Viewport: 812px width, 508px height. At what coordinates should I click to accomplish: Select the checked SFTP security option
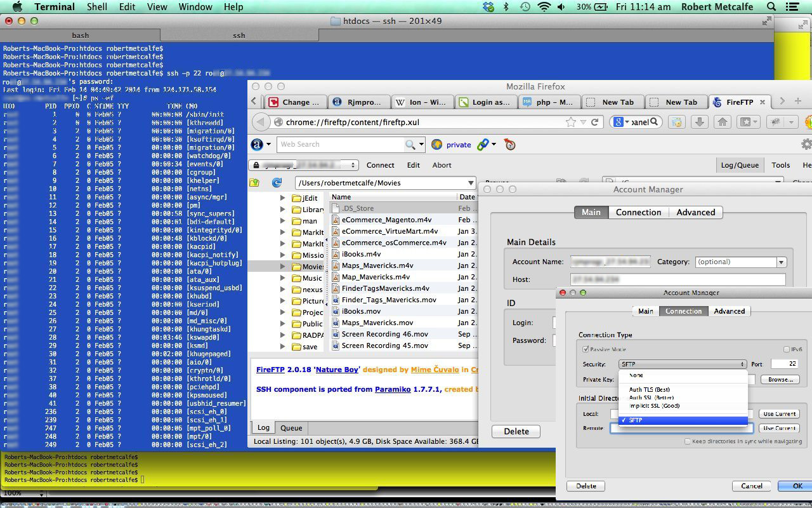(684, 420)
